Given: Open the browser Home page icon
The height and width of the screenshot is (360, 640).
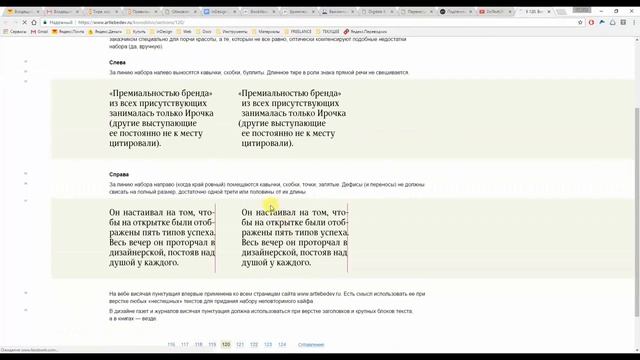Looking at the screenshot, I should [x=34, y=22].
